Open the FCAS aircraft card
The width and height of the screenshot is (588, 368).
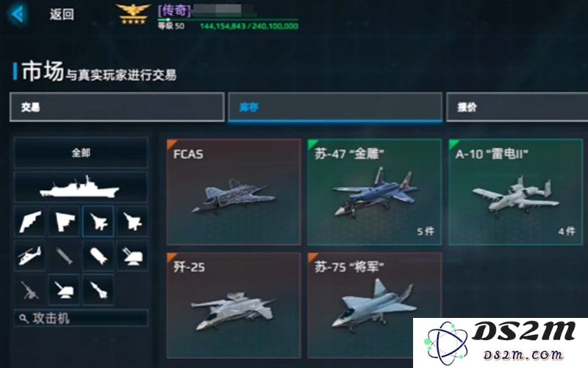(234, 192)
